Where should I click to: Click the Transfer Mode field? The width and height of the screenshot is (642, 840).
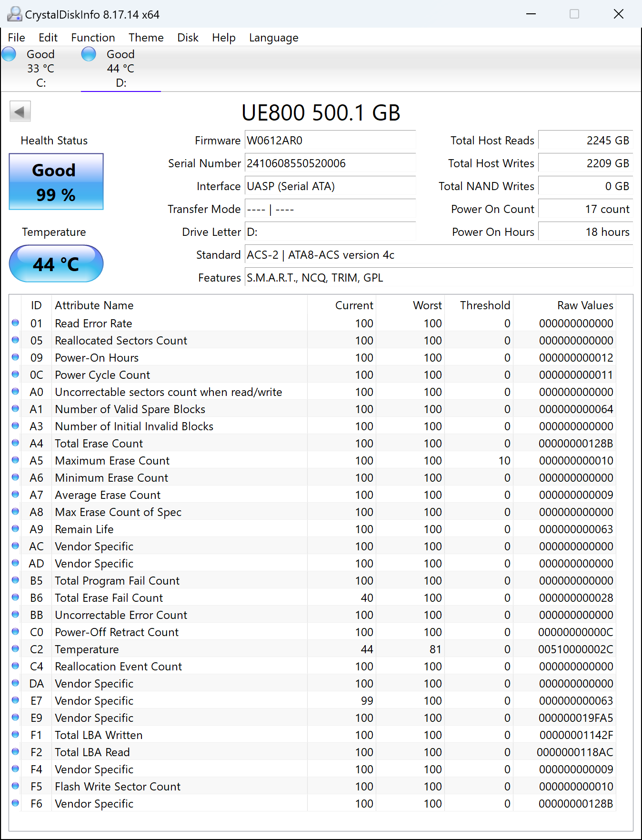click(330, 209)
